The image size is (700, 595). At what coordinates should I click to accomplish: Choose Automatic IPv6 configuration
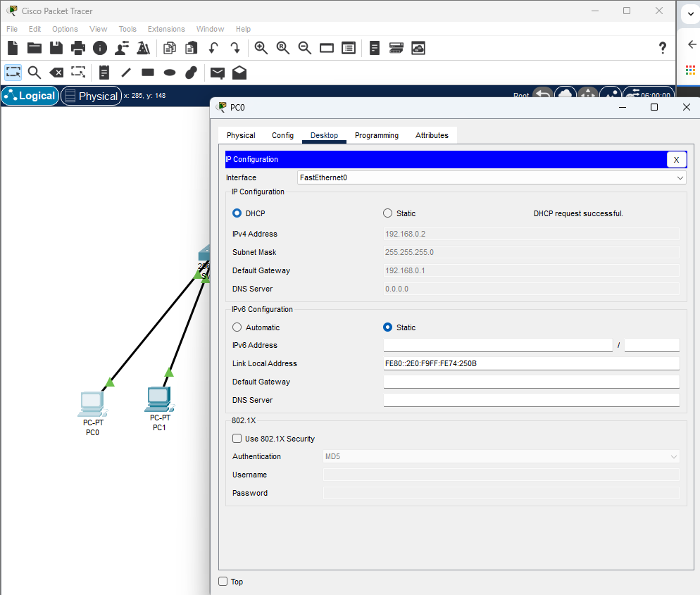point(237,327)
